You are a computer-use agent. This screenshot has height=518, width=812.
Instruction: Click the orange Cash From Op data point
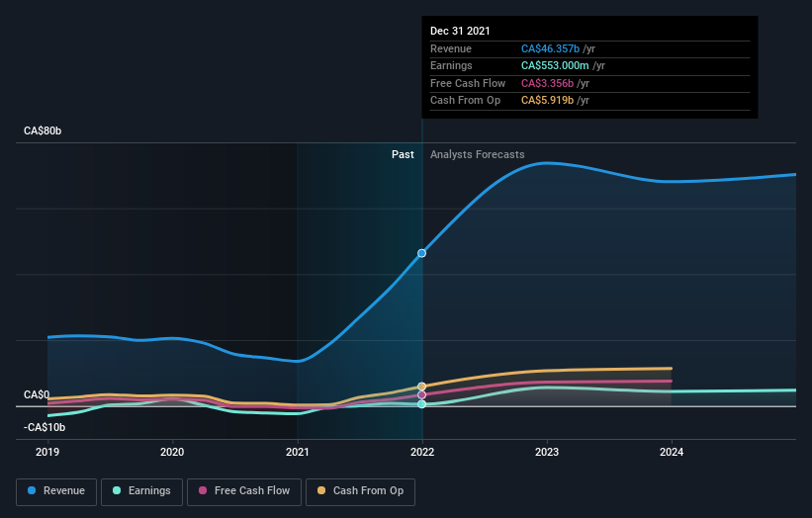click(x=422, y=387)
